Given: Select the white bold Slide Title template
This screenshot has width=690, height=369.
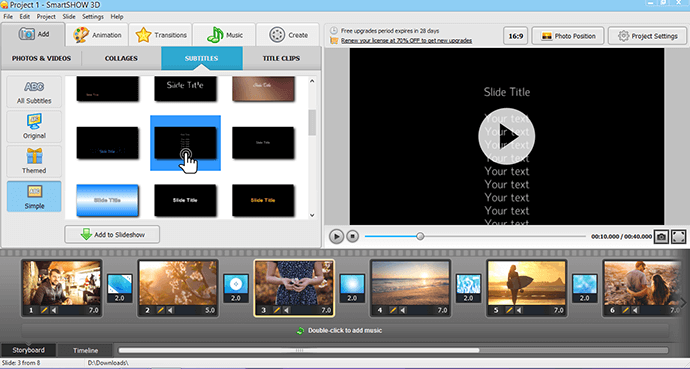Looking at the screenshot, I should point(185,200).
